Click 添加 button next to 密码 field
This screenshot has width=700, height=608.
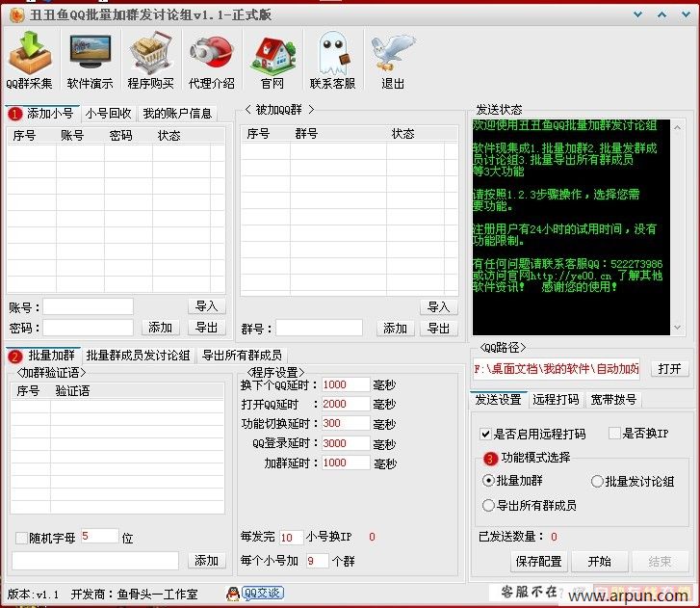pos(160,328)
